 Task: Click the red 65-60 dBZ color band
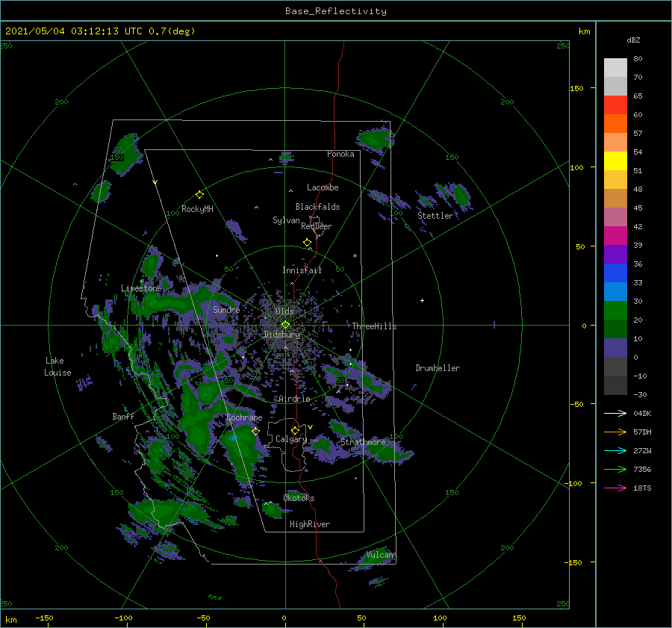615,105
